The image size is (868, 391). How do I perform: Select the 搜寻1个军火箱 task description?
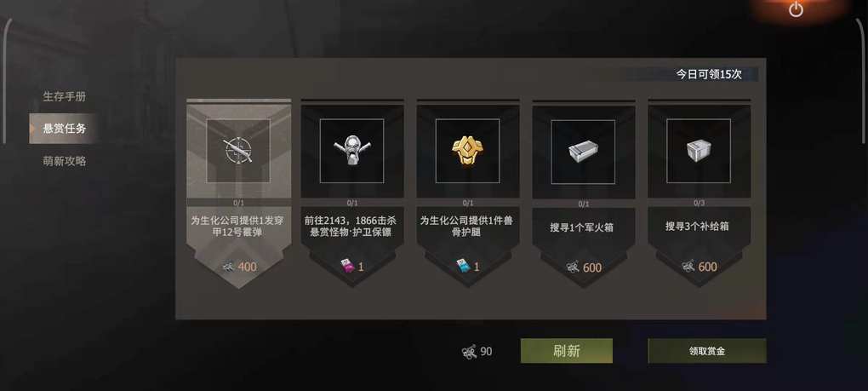pyautogui.click(x=582, y=227)
